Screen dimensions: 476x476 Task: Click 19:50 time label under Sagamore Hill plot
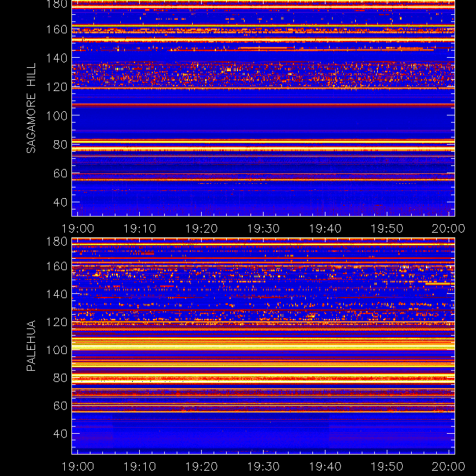click(387, 228)
